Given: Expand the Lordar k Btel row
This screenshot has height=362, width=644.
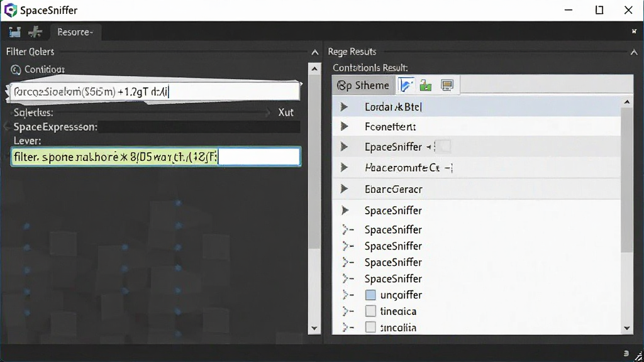Looking at the screenshot, I should (344, 107).
